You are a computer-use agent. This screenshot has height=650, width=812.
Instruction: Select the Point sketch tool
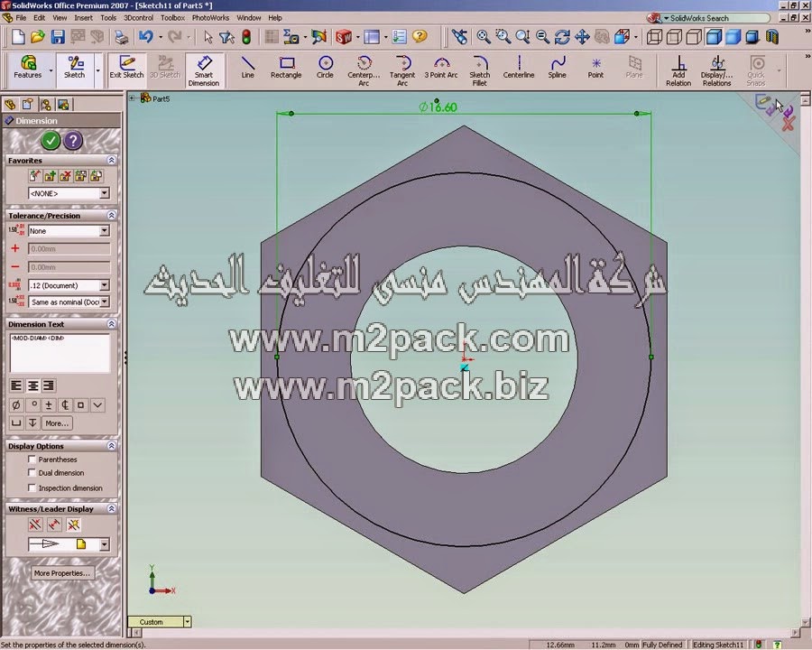[x=595, y=68]
